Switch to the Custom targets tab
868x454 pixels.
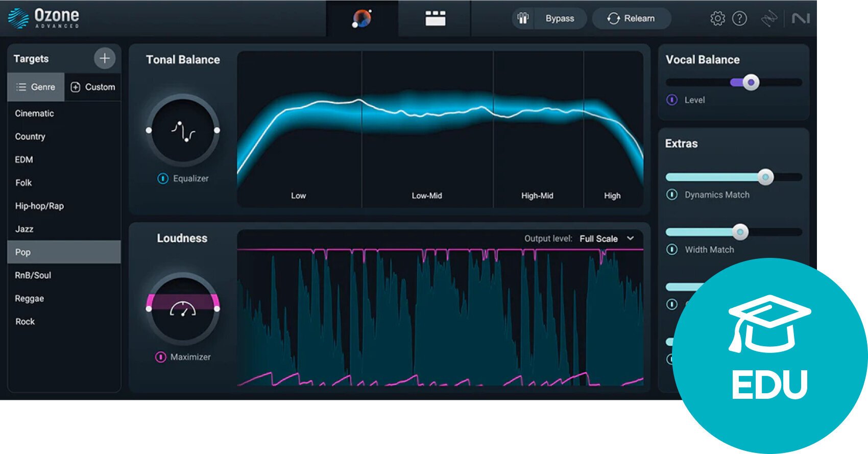93,87
